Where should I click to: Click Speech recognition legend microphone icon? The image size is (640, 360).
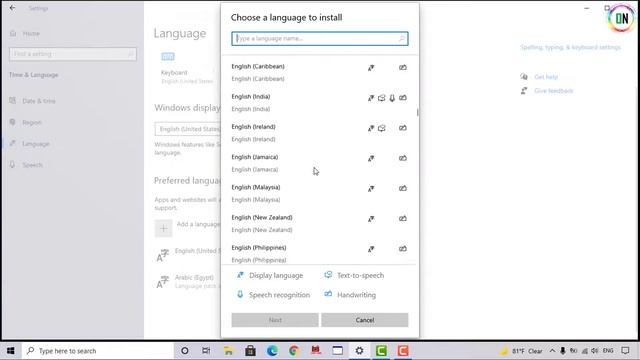tap(240, 294)
